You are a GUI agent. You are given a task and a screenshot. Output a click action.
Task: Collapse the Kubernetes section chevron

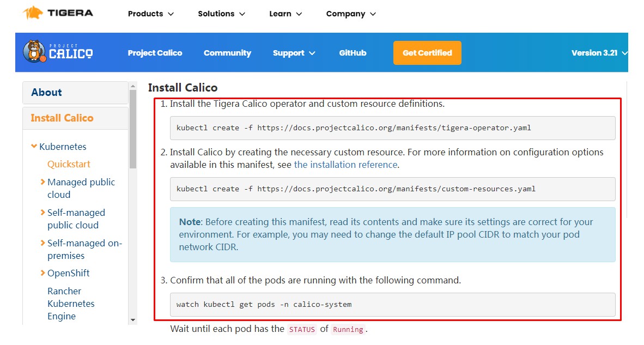tap(34, 147)
